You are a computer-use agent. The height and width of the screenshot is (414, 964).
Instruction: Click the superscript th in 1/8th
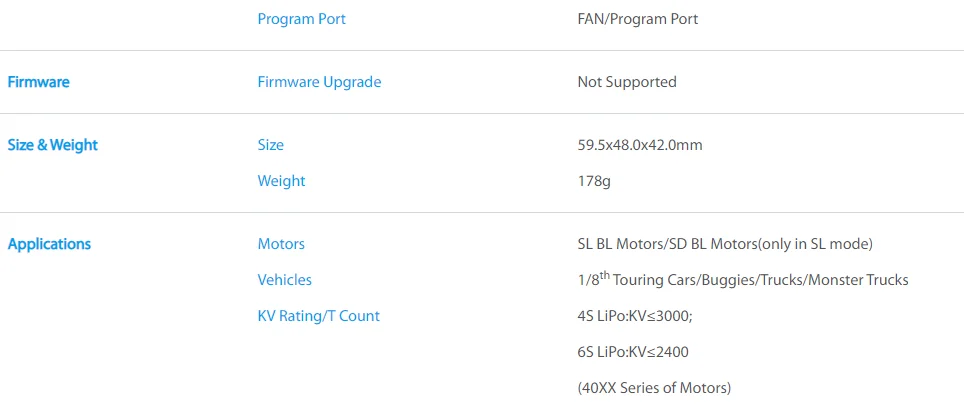(x=604, y=275)
